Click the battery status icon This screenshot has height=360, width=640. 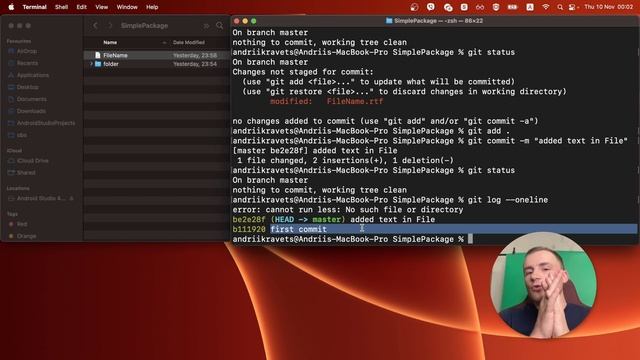(x=512, y=7)
